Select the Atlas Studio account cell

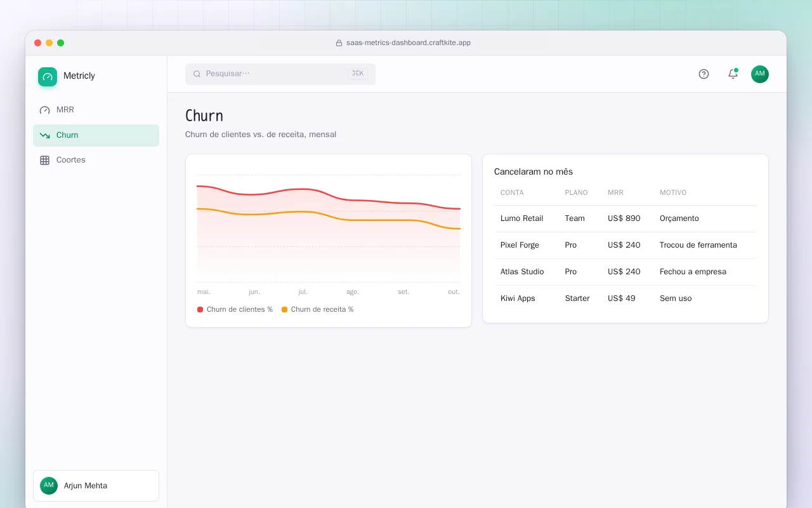[x=522, y=272]
